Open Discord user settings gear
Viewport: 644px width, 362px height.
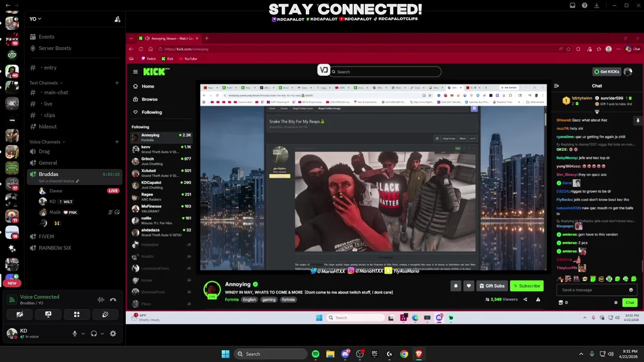(113, 333)
